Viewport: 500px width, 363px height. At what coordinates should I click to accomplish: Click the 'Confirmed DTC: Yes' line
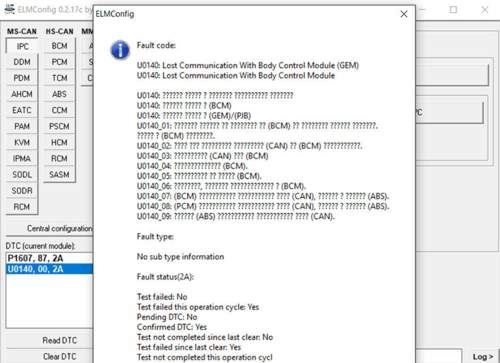coord(172,327)
